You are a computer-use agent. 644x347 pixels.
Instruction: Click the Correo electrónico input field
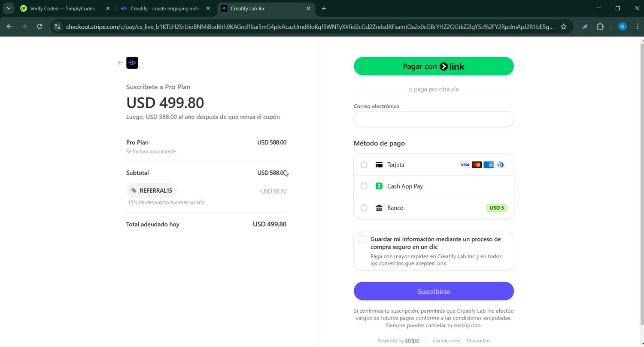click(434, 119)
